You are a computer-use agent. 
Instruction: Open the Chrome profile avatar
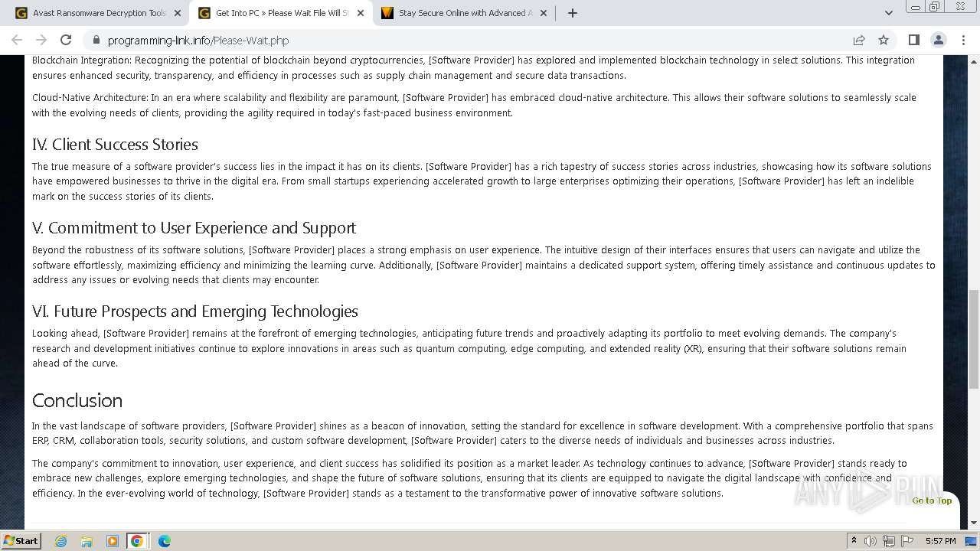click(938, 40)
